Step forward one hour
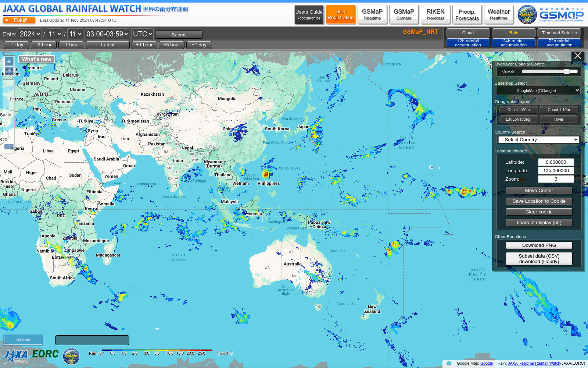 pyautogui.click(x=144, y=45)
